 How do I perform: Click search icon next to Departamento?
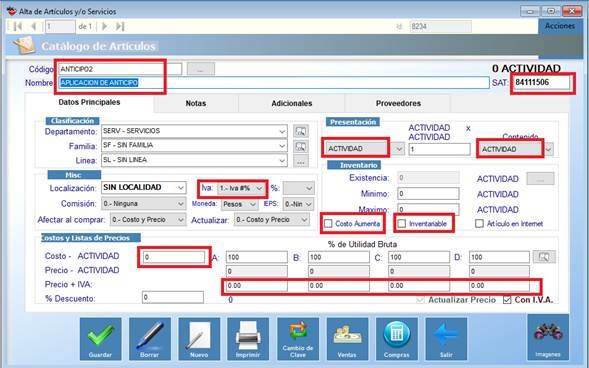(301, 131)
